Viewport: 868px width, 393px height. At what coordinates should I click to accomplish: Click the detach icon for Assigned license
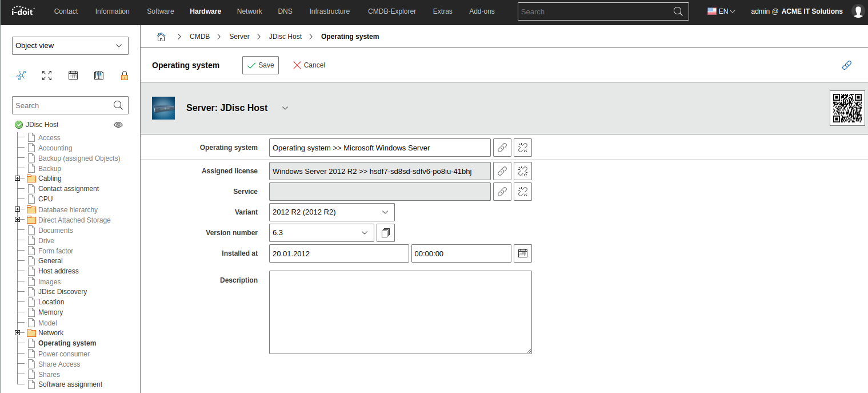point(523,171)
